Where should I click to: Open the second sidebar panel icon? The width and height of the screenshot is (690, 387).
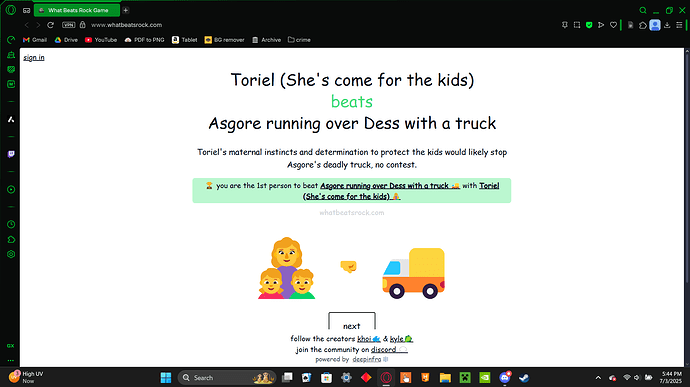pos(11,55)
